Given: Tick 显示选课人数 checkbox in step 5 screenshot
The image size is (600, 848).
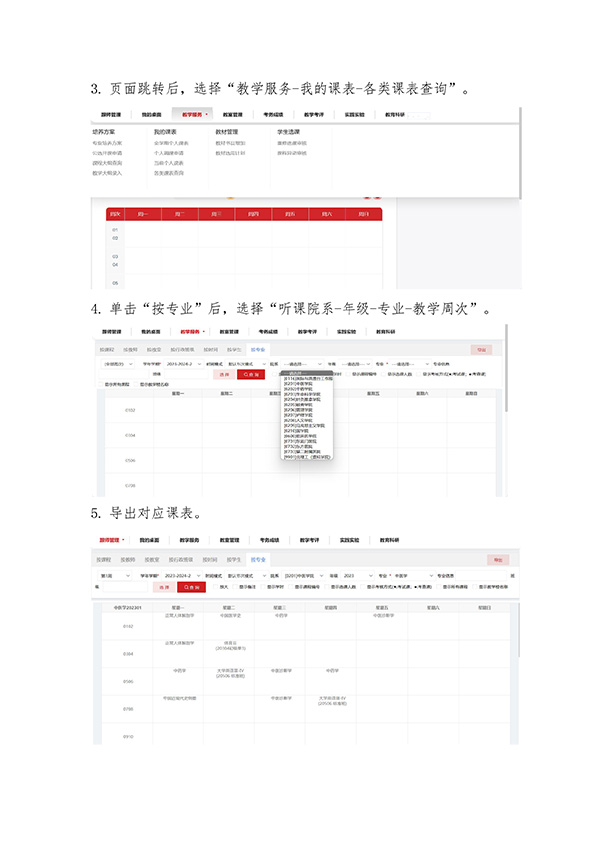Looking at the screenshot, I should tap(327, 587).
